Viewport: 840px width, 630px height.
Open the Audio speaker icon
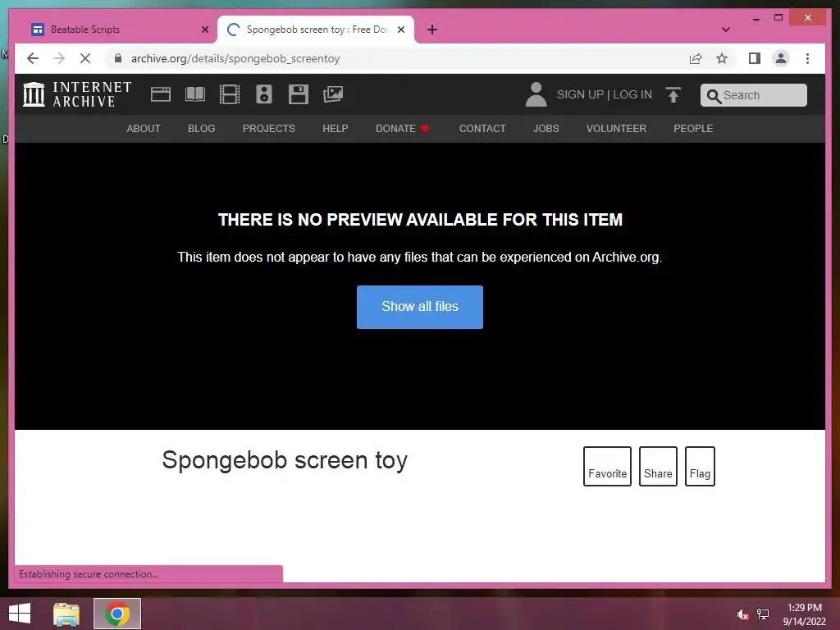pos(264,94)
